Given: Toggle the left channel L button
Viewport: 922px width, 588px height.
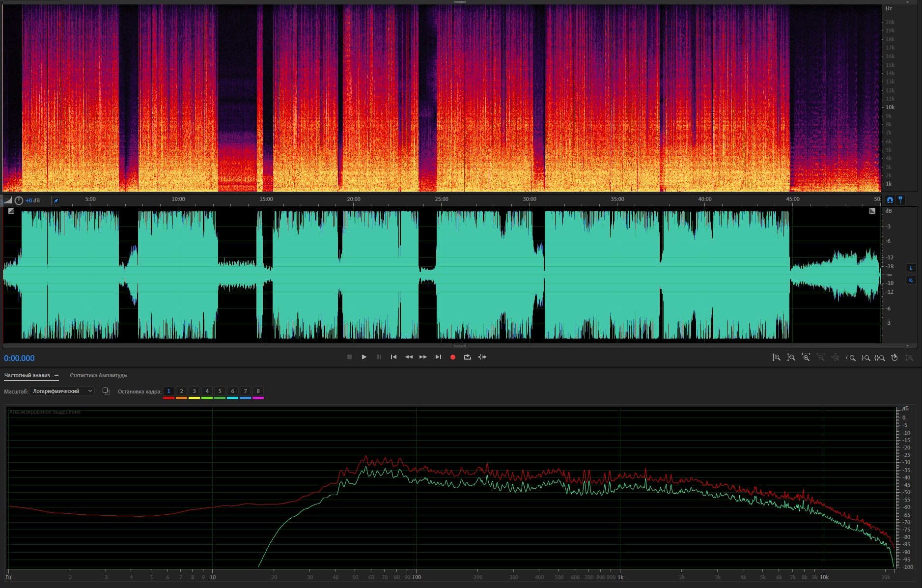Looking at the screenshot, I should click(x=911, y=268).
